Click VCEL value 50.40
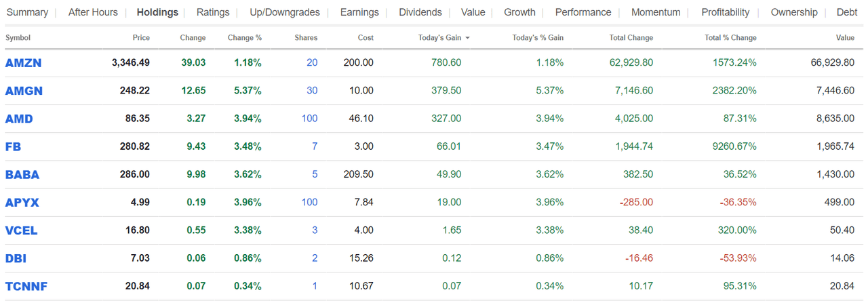Screen dimensions: 868x305 click(843, 230)
